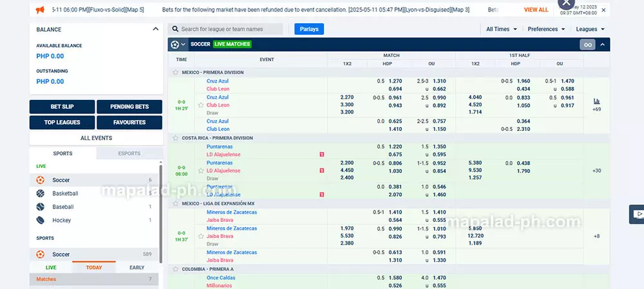
Task: Click the View All announcements link
Action: [536, 10]
